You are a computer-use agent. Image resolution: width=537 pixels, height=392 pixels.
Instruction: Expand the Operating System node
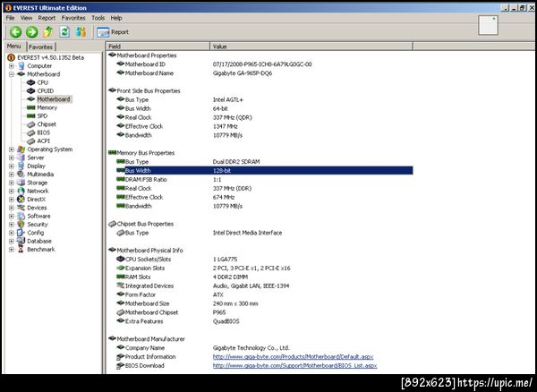[x=12, y=149]
